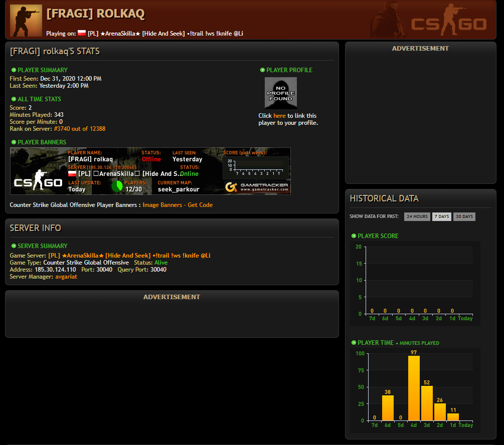Click the player banner image with seek_parkour
This screenshot has width=504, height=445.
click(150, 171)
